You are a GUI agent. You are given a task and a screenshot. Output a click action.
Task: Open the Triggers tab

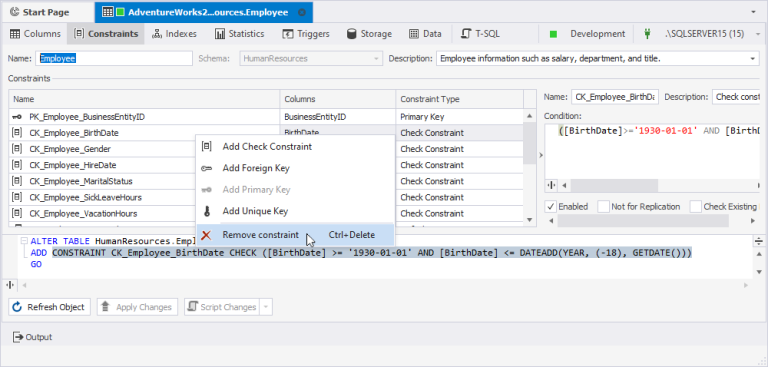coord(306,34)
